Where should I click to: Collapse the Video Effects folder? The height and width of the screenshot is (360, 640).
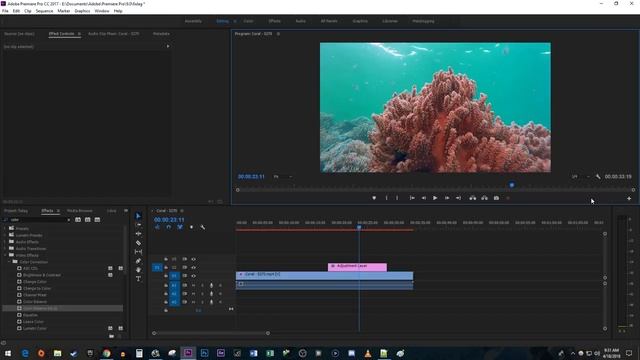coord(5,255)
